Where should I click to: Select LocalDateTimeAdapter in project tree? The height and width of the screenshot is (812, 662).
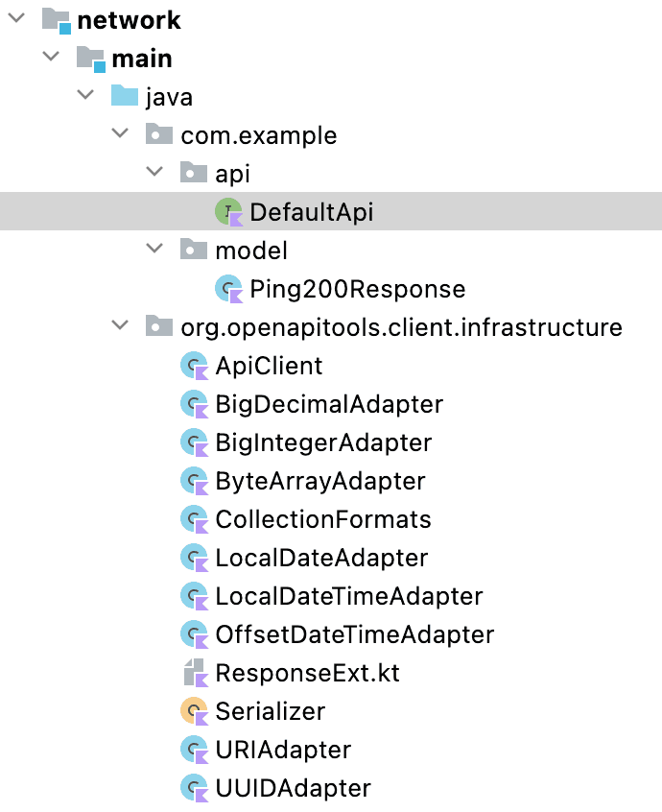[x=348, y=596]
